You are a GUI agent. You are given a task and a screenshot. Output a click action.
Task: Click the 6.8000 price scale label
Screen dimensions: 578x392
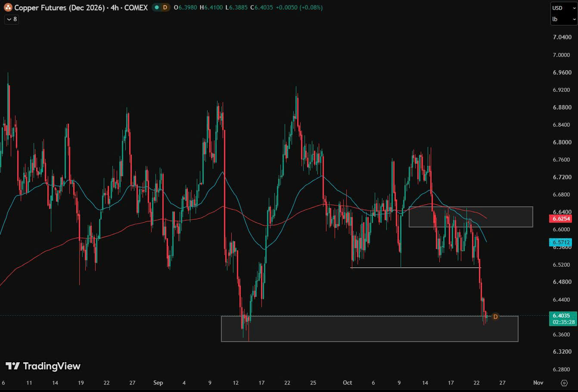(562, 142)
